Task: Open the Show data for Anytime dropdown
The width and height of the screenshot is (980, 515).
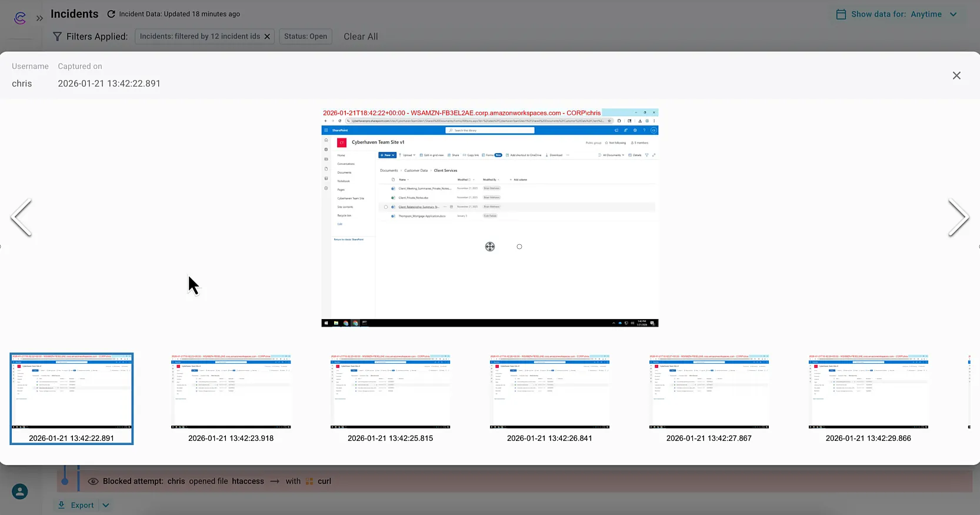Action: tap(897, 14)
